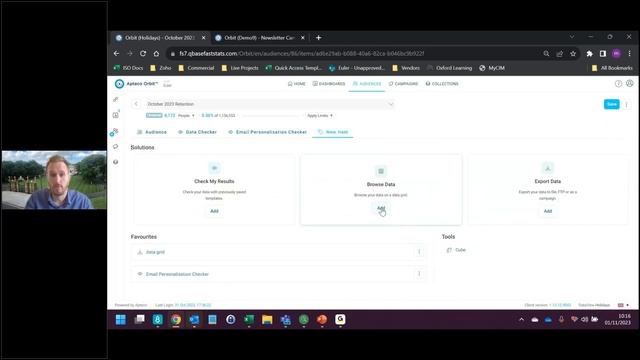Open File Explorer from the taskbar

pos(267,320)
